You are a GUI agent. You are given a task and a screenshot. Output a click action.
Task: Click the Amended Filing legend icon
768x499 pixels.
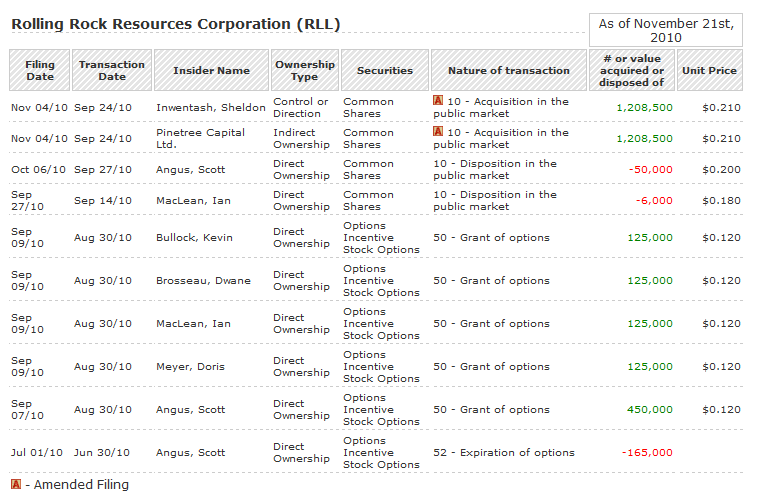coord(16,485)
